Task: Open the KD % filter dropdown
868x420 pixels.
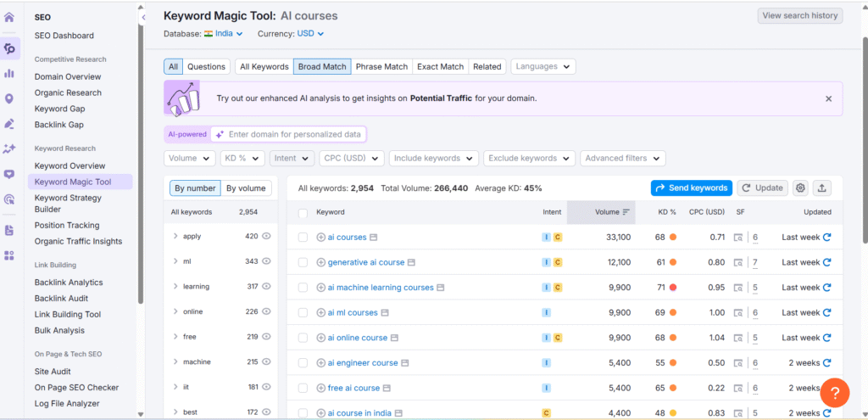Action: (242, 158)
